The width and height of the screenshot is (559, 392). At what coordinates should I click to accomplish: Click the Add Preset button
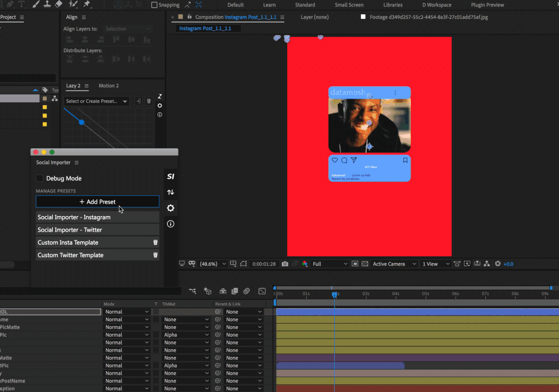(98, 202)
